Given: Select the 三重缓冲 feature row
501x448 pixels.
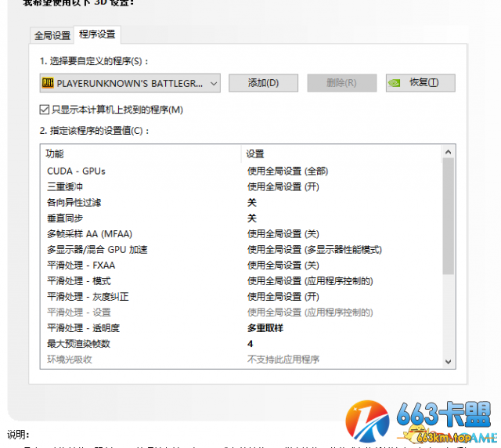Looking at the screenshot, I should point(241,186).
